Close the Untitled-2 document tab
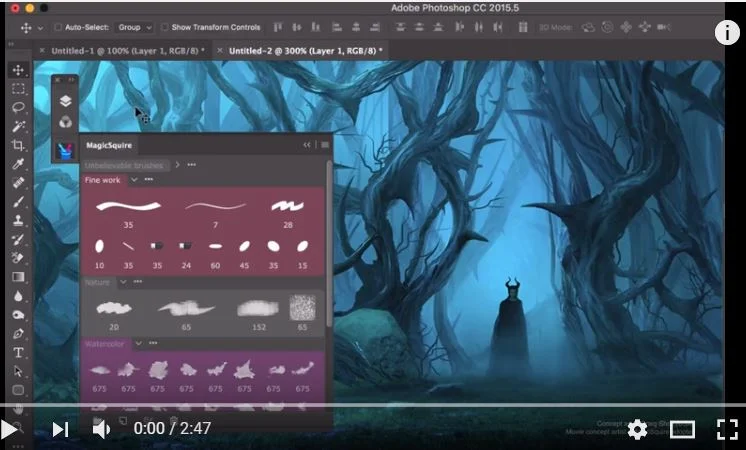The image size is (746, 450). pos(219,50)
